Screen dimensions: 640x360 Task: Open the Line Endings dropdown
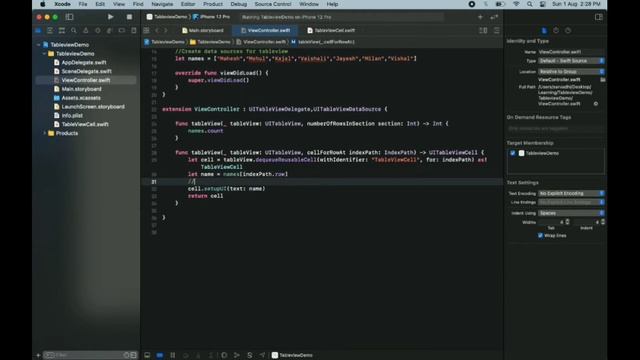pyautogui.click(x=571, y=202)
